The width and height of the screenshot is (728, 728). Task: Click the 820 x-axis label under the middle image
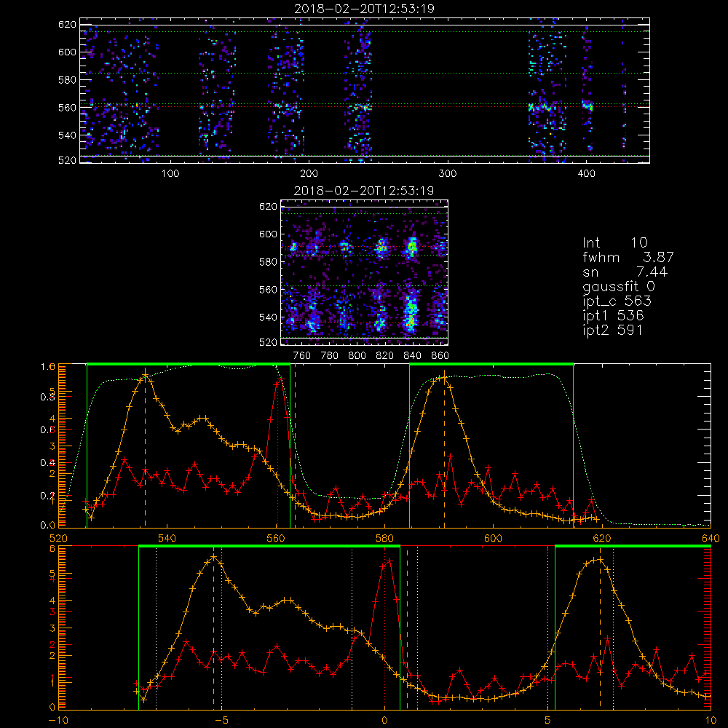(x=385, y=356)
